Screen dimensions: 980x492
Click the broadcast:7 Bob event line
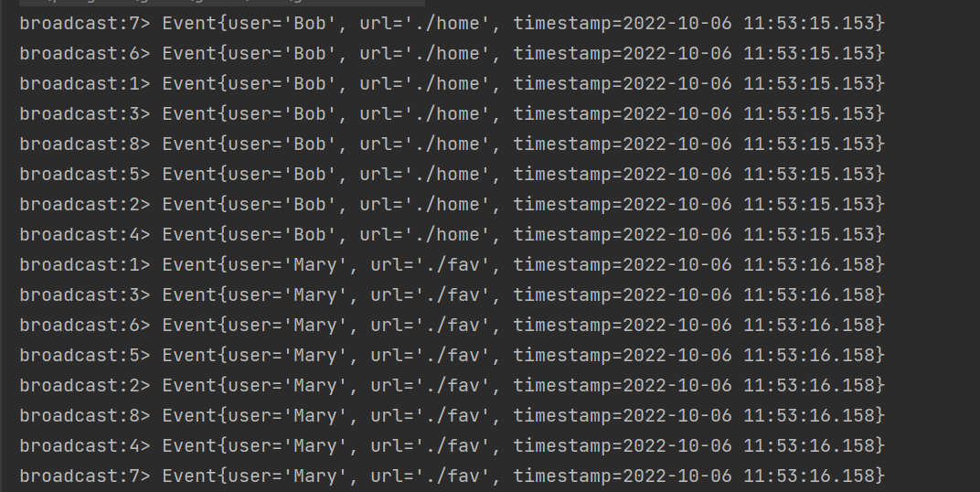tap(452, 24)
